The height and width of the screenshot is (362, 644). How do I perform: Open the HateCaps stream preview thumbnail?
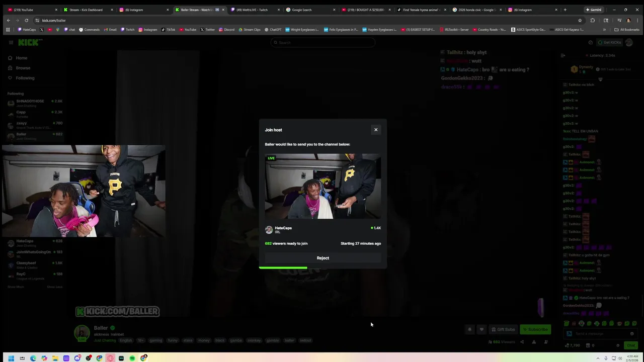[x=323, y=187]
